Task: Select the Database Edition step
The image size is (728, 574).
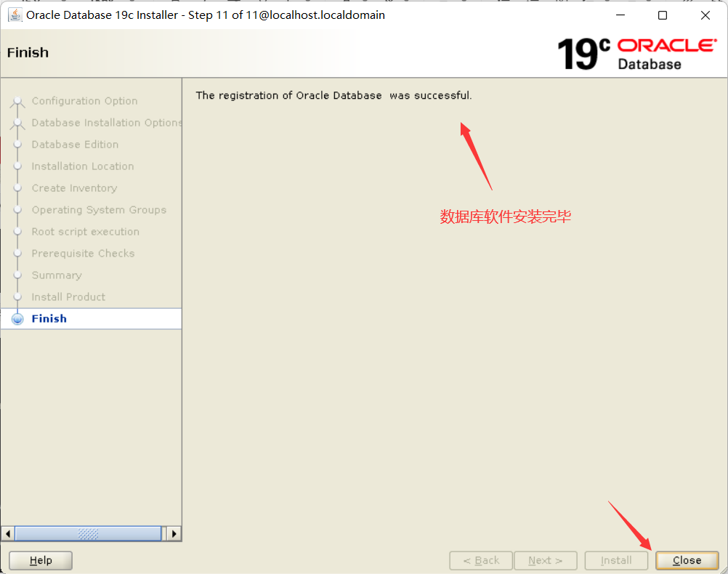Action: pyautogui.click(x=75, y=145)
